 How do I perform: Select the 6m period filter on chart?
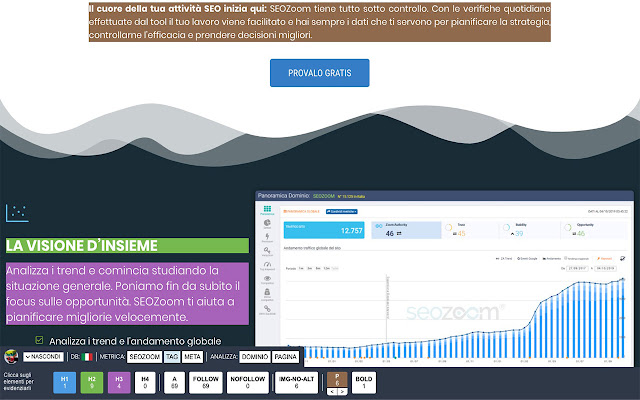[x=318, y=269]
